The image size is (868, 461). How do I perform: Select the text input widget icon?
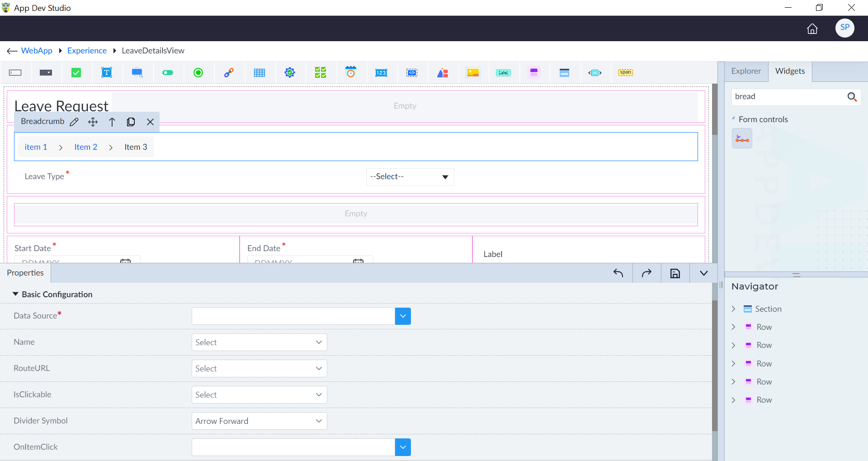(x=15, y=73)
